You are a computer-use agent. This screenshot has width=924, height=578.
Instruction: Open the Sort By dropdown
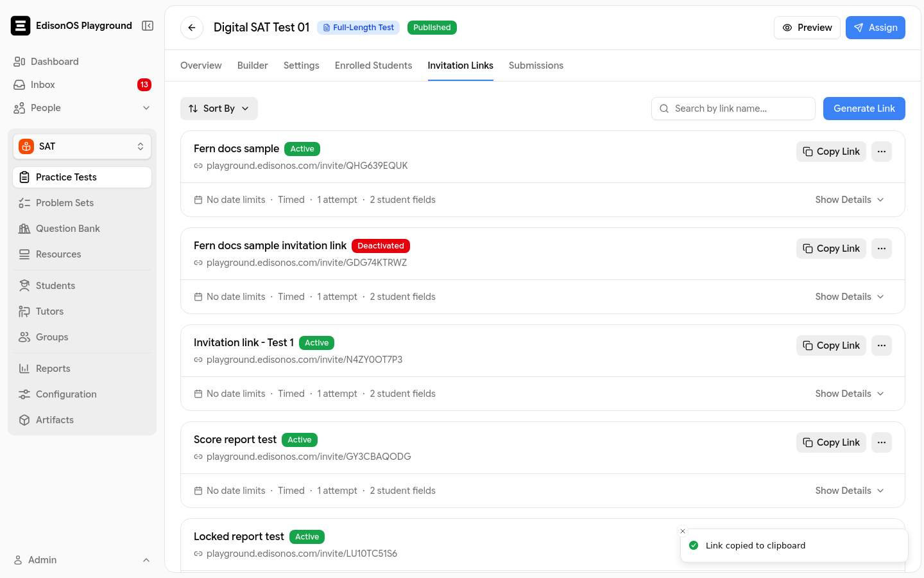[x=219, y=109]
